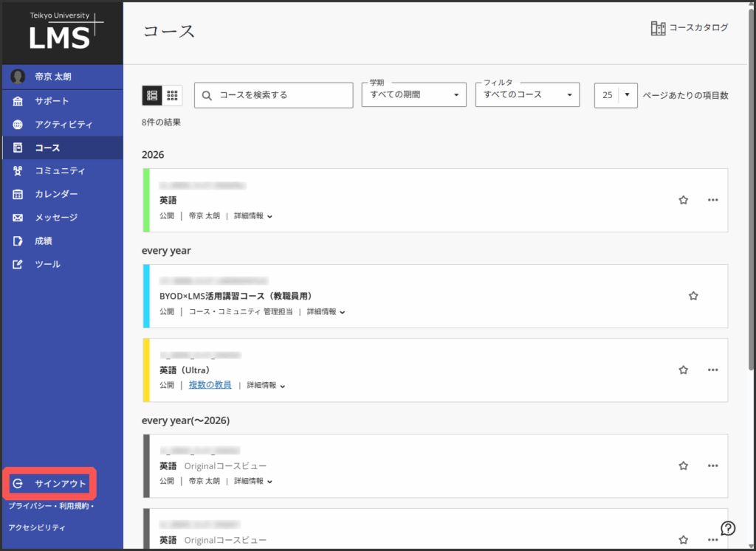This screenshot has width=756, height=551.
Task: Open the フィルタ すべてのコース dropdown
Action: pos(527,94)
